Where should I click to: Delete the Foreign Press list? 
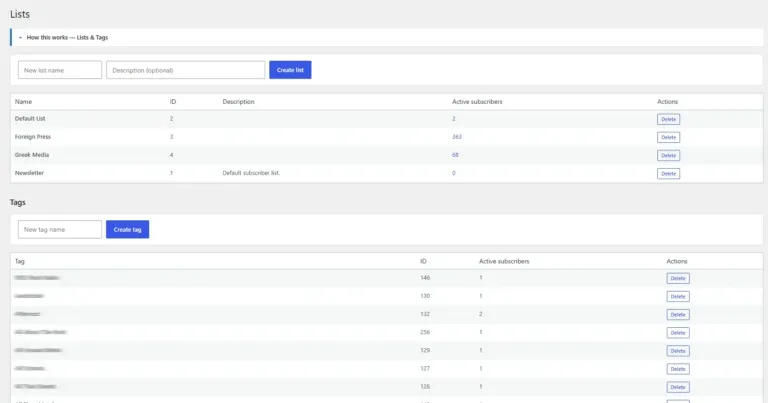(x=668, y=138)
